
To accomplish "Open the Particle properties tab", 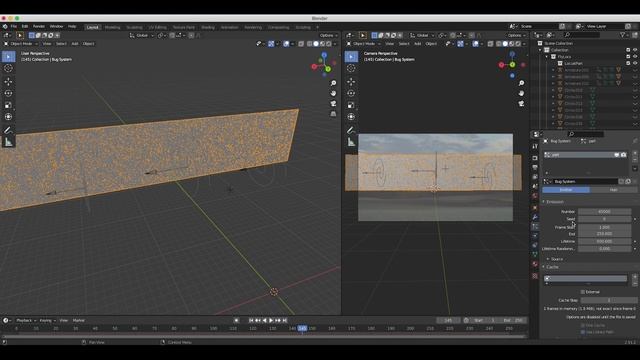I will click(x=535, y=227).
